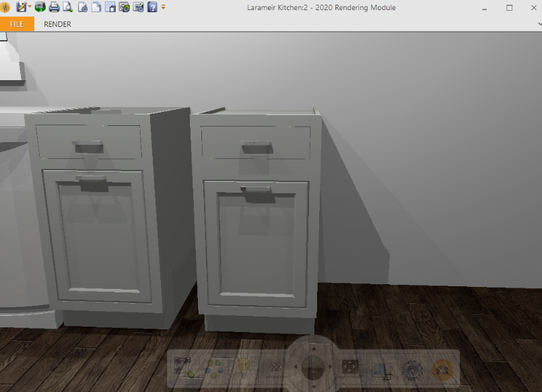This screenshot has height=392, width=542.
Task: Click the green arrows refresh render icon
Action: pyautogui.click(x=40, y=7)
